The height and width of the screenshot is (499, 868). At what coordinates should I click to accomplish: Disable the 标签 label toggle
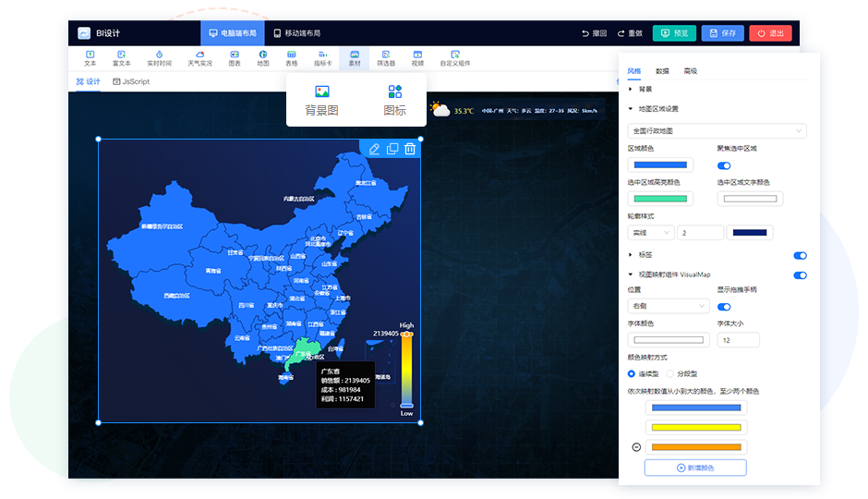point(800,255)
